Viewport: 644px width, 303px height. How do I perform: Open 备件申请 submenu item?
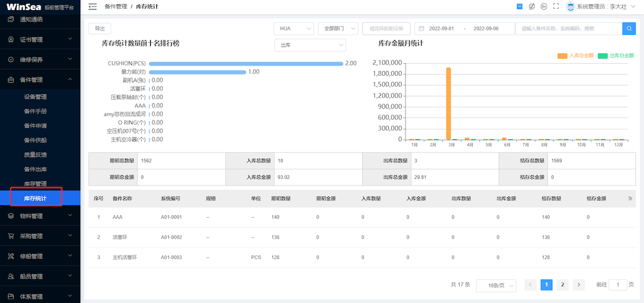[x=35, y=126]
